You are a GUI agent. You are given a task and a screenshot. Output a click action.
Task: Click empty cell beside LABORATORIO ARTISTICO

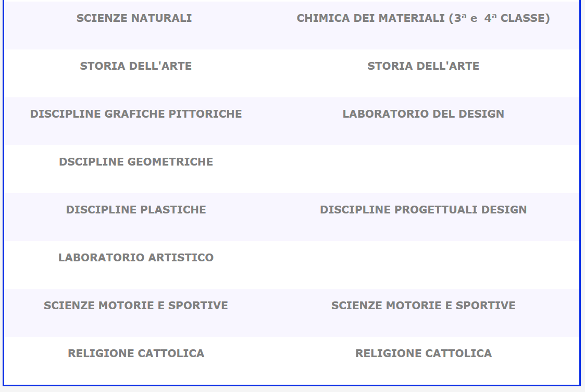coord(423,265)
